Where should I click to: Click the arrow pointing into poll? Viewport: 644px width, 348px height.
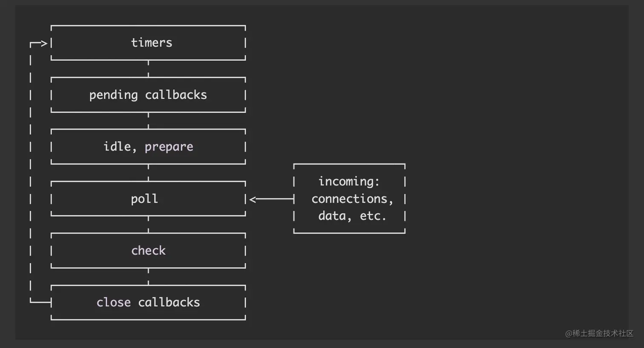pyautogui.click(x=271, y=199)
